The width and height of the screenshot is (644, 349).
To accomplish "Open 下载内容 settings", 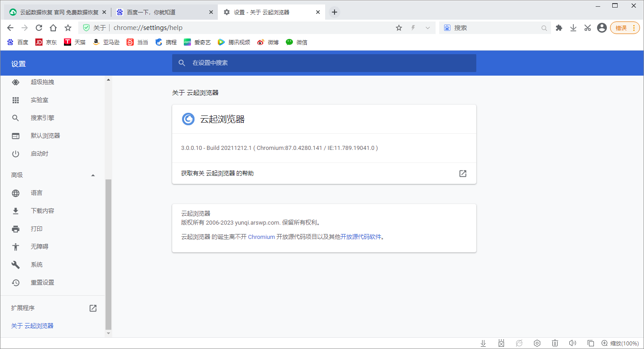I will 53,211.
